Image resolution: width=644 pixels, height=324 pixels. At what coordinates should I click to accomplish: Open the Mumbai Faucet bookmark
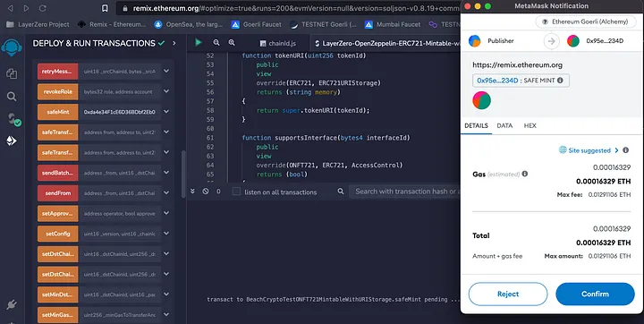393,24
